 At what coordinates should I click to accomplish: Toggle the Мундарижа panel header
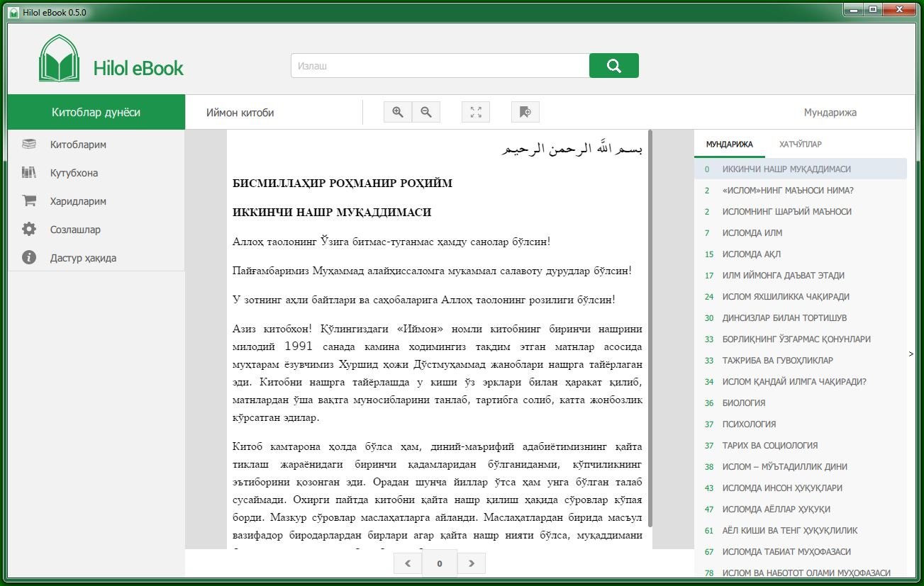(x=830, y=113)
